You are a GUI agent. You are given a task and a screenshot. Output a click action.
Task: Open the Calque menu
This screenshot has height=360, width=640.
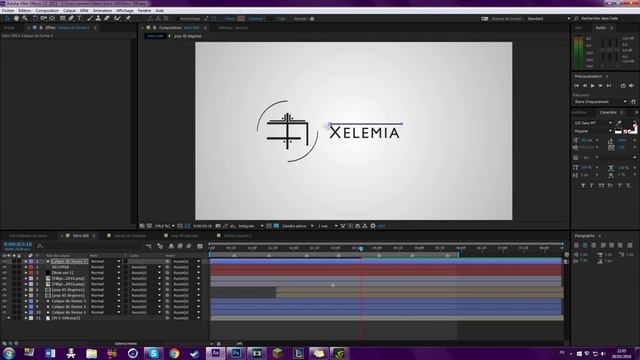pyautogui.click(x=69, y=11)
